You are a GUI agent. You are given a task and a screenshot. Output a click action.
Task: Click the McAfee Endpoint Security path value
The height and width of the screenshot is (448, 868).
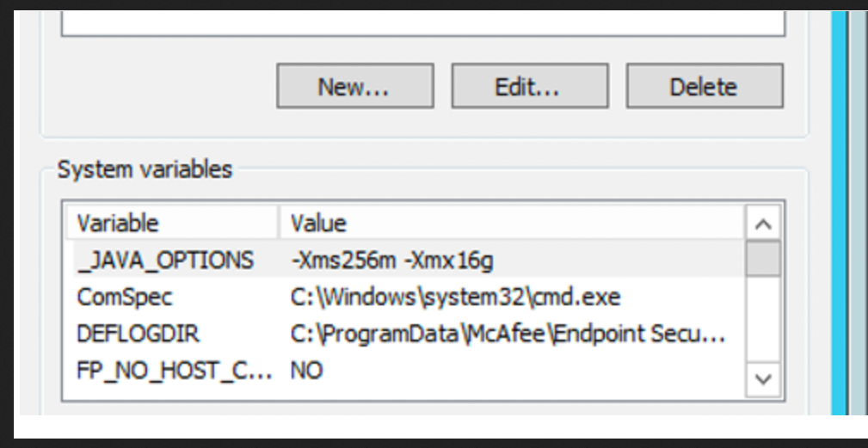point(508,334)
